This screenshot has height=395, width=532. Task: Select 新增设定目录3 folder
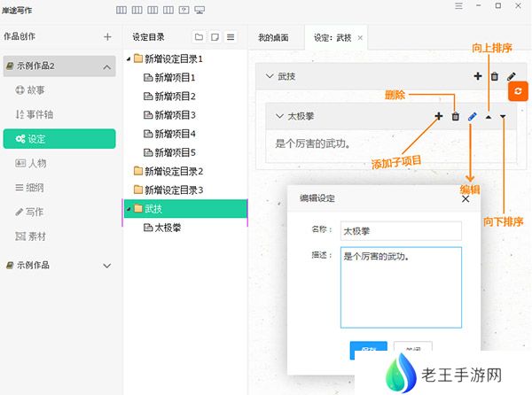click(x=168, y=190)
